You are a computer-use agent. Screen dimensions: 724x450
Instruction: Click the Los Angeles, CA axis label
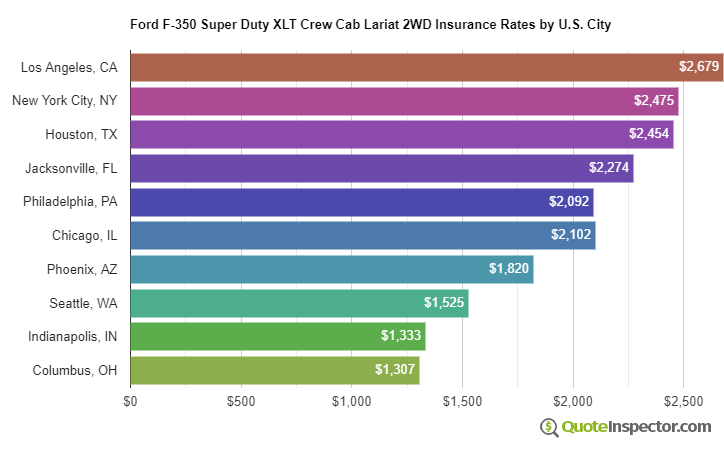click(x=69, y=67)
